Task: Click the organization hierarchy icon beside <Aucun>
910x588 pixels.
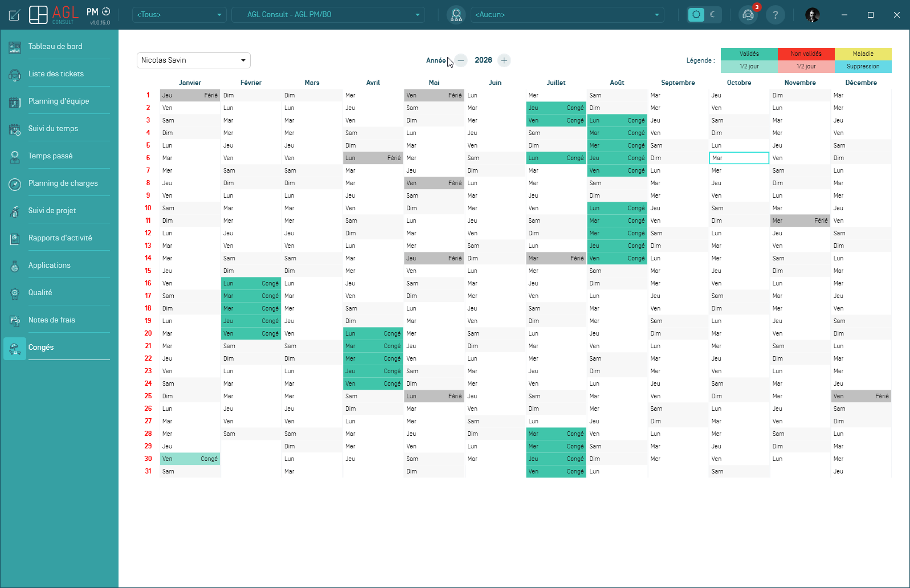Action: point(456,15)
